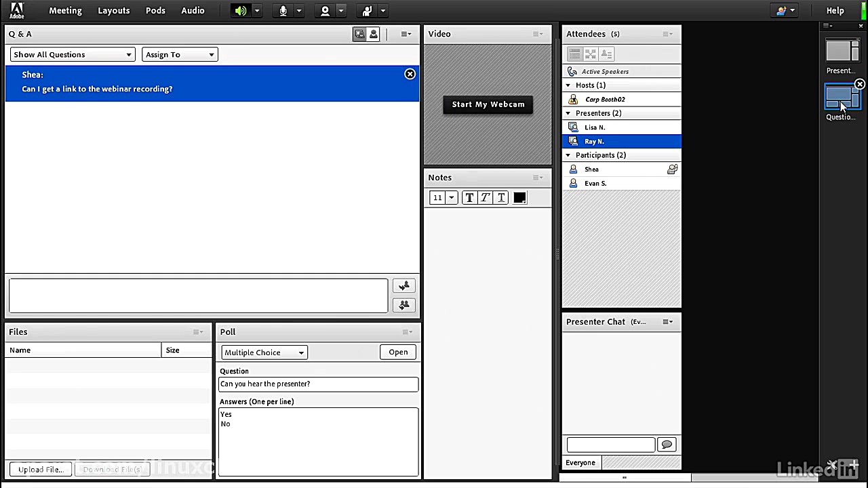Image resolution: width=868 pixels, height=488 pixels.
Task: Toggle bold text in Notes pod
Action: click(469, 197)
